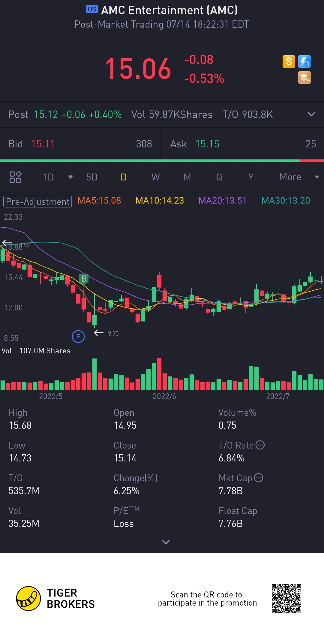Tap the bid/ask ratio green bar
This screenshot has height=644, width=324.
pyautogui.click(x=150, y=161)
